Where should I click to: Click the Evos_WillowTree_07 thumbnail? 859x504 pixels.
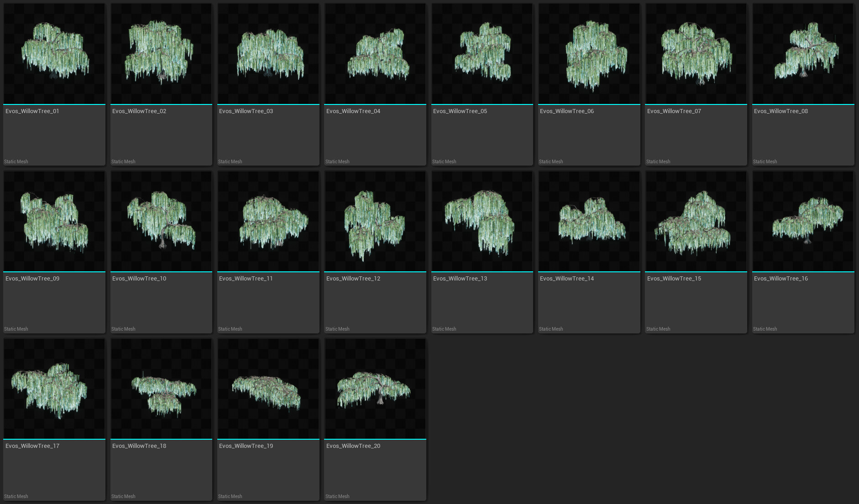[696, 54]
